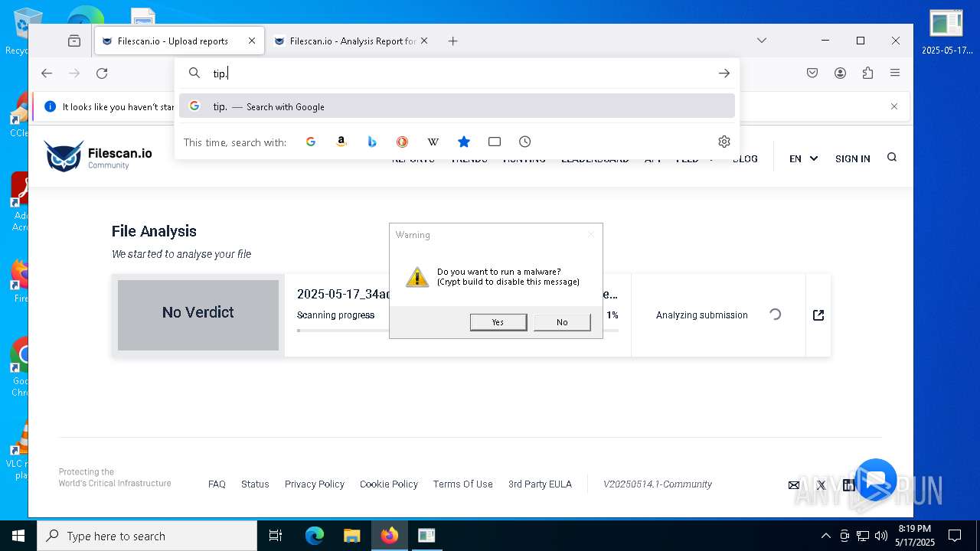Switch to Filescan.io Analysis Report tab
The image size is (980, 551).
click(x=351, y=41)
